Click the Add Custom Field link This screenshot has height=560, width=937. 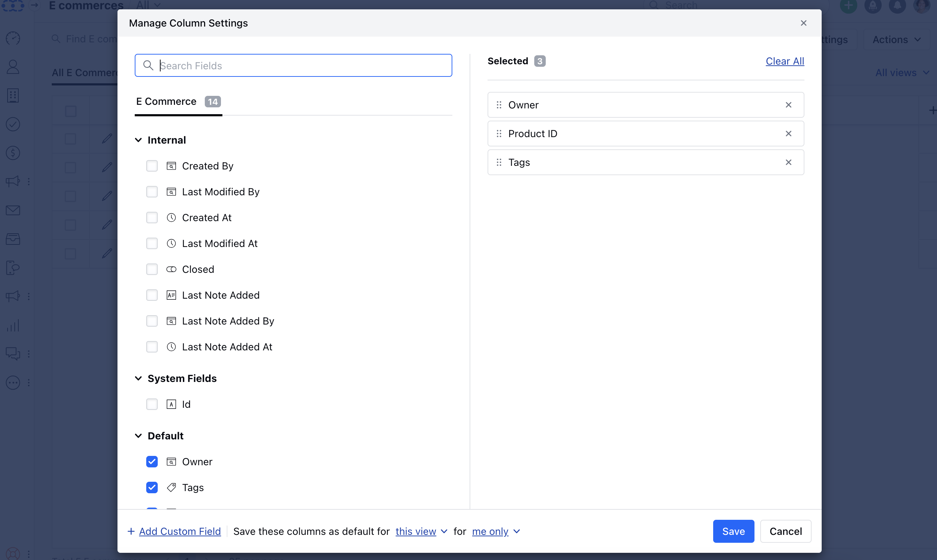(x=180, y=531)
